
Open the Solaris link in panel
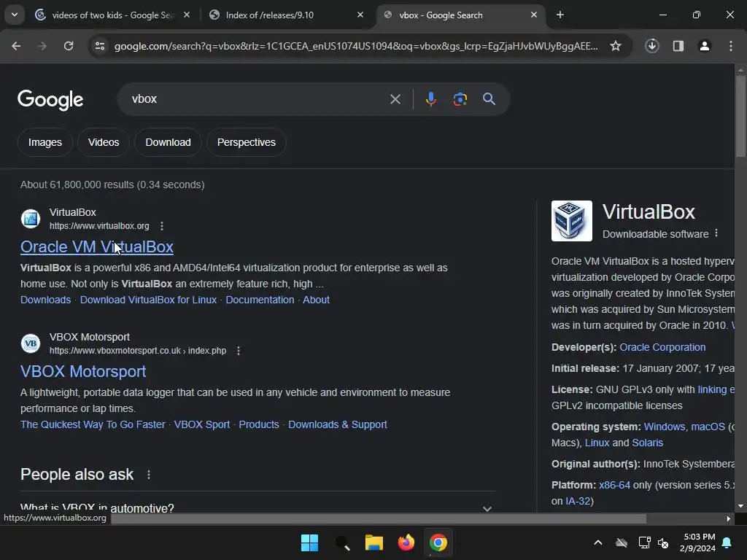[x=648, y=443]
